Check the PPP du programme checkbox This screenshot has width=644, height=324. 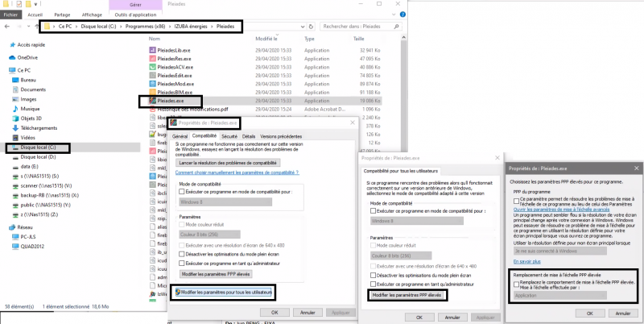click(x=516, y=201)
